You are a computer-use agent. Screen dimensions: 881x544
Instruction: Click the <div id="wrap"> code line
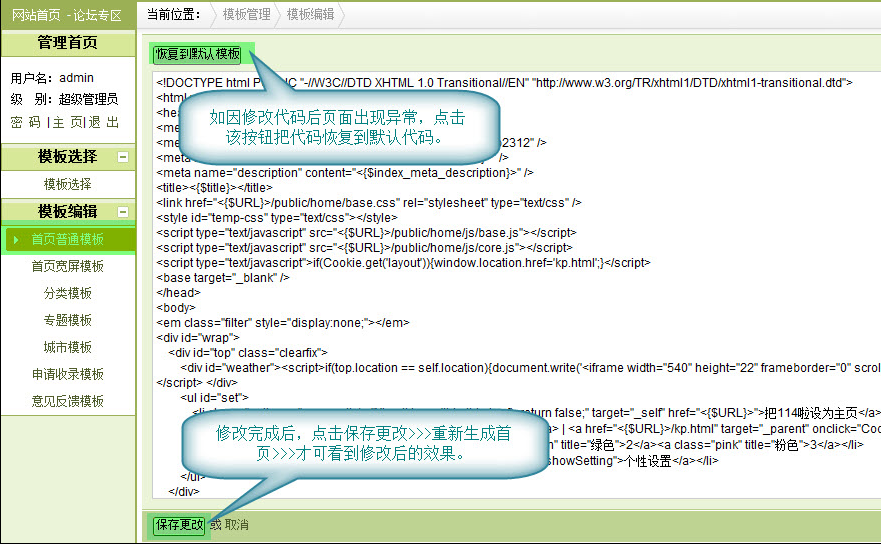198,338
